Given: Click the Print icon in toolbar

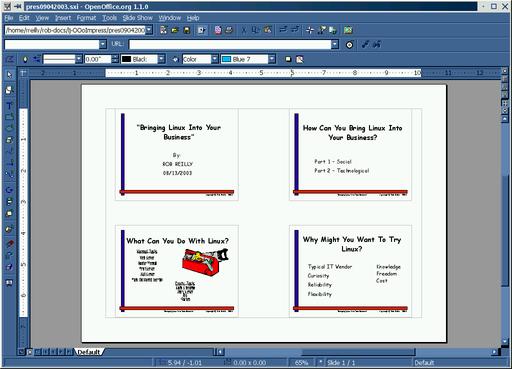Looking at the screenshot, I should 229,30.
